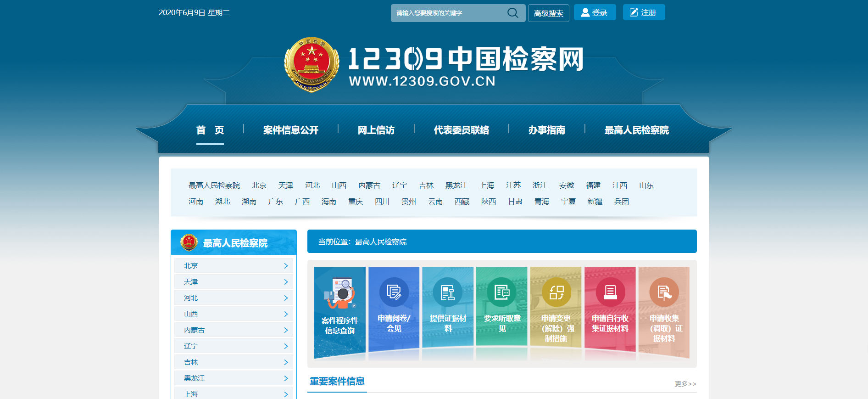This screenshot has height=399, width=868.
Task: Click 更多>> beside 重要案件信息
Action: coord(685,384)
